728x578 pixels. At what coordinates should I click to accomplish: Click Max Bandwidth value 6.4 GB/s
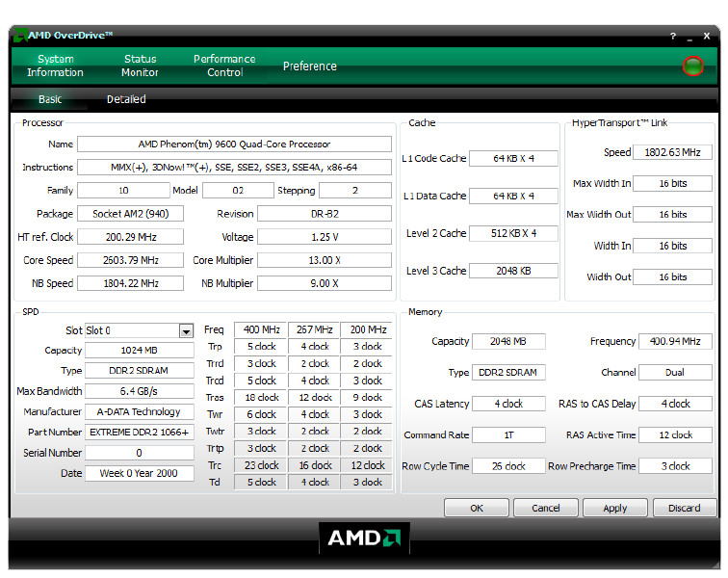[x=140, y=392]
